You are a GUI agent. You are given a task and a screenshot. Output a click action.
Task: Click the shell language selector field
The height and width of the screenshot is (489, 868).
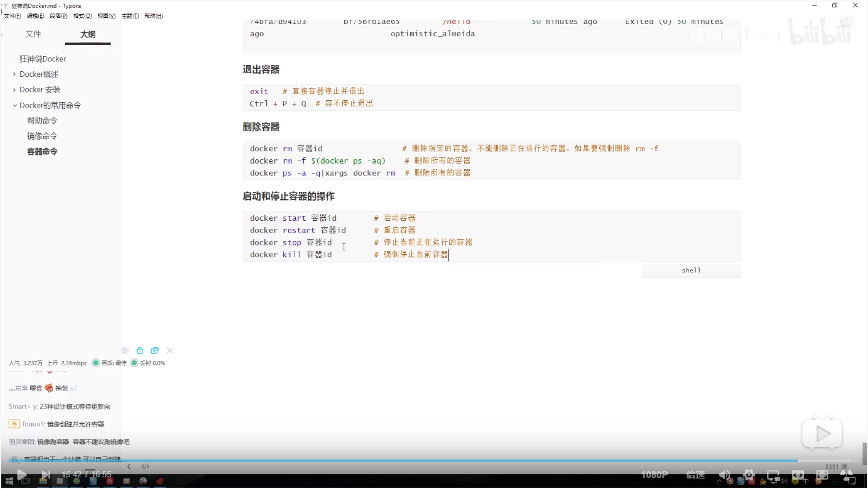pos(691,271)
